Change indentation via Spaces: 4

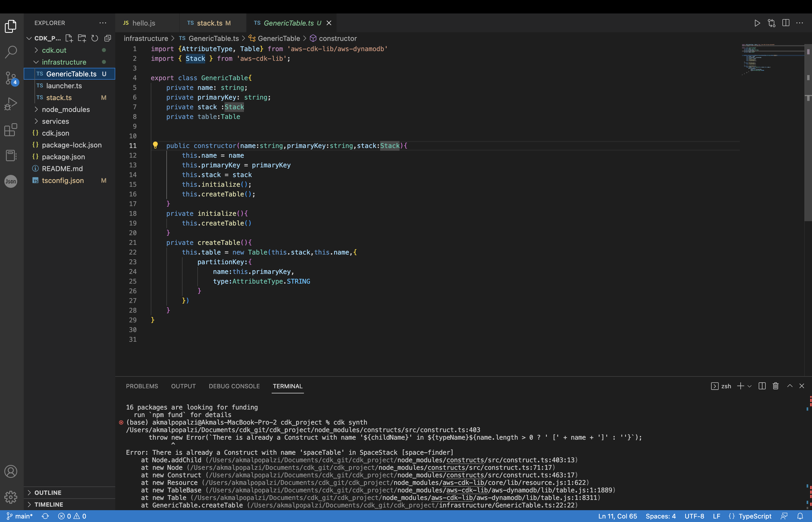tap(660, 516)
